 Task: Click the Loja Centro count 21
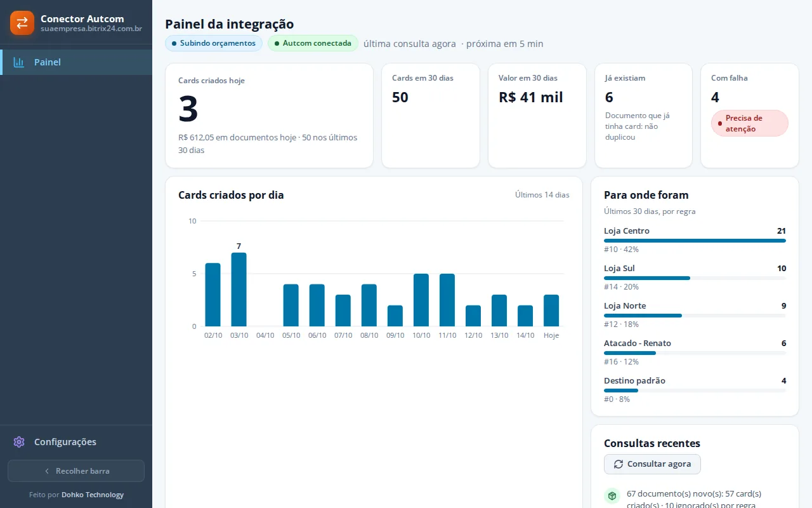pyautogui.click(x=782, y=231)
